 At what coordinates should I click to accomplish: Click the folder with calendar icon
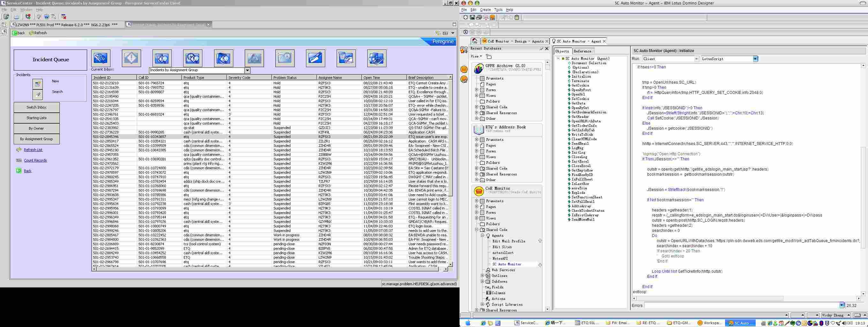click(285, 58)
